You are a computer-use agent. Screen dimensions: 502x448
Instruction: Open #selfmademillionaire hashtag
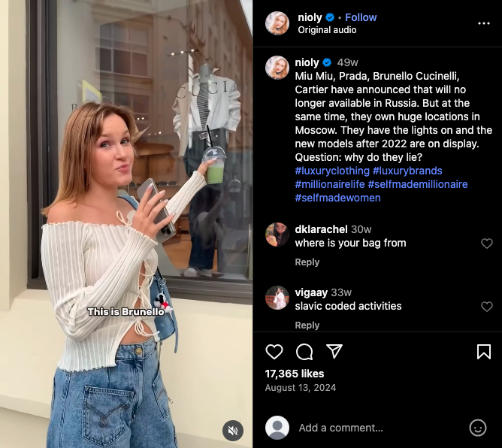point(418,184)
